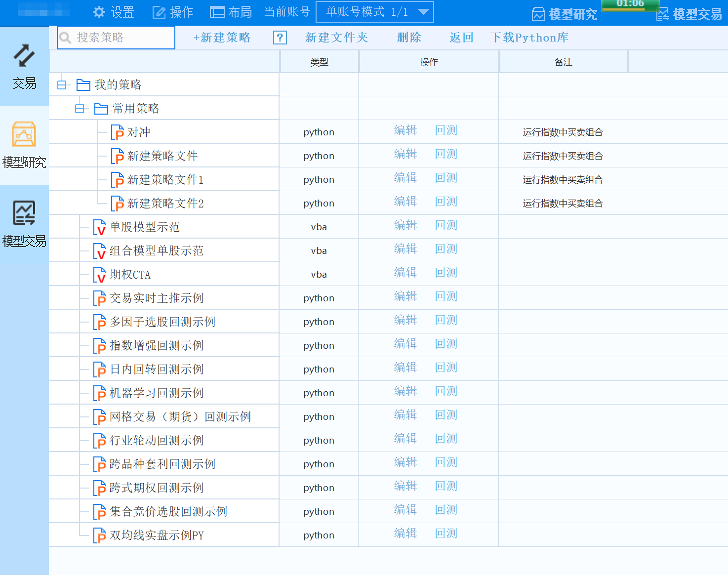Image resolution: width=728 pixels, height=575 pixels.
Task: Collapse the 我的策略 folder tree
Action: 62,85
